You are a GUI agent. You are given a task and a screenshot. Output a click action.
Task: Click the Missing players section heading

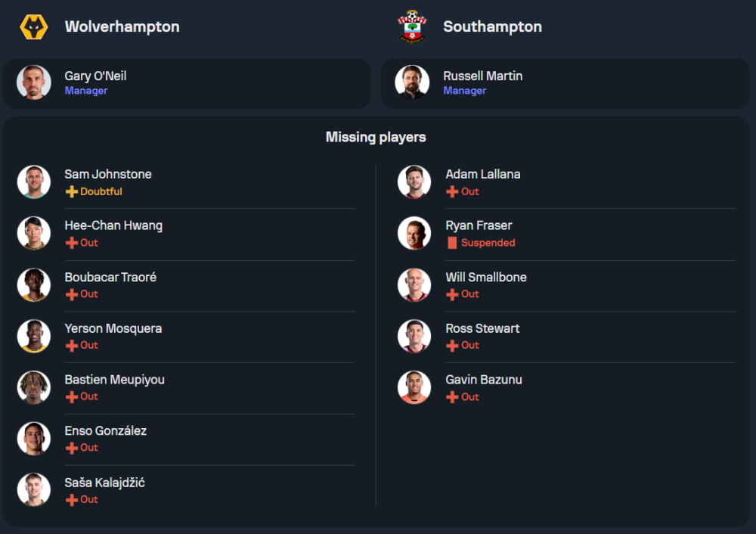coord(376,137)
